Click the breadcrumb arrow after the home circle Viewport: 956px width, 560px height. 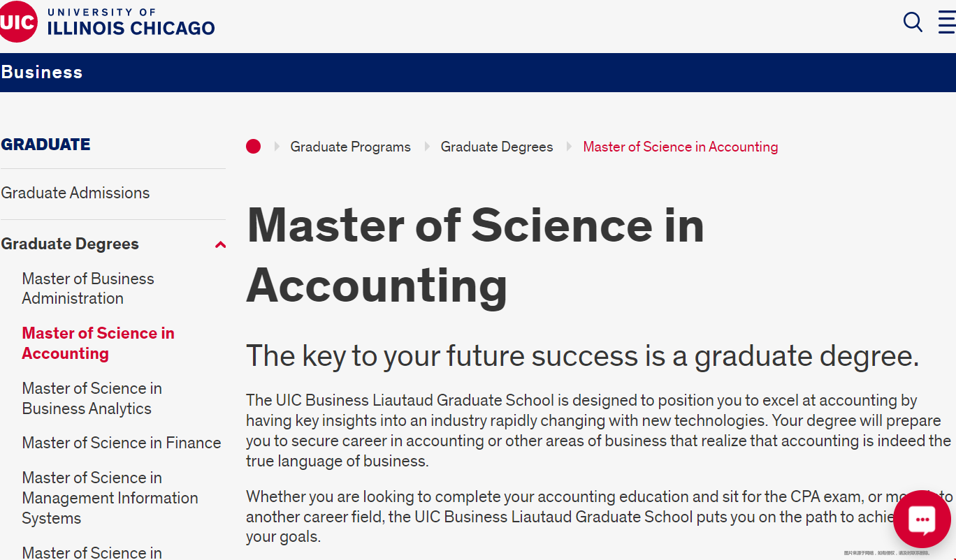tap(277, 147)
